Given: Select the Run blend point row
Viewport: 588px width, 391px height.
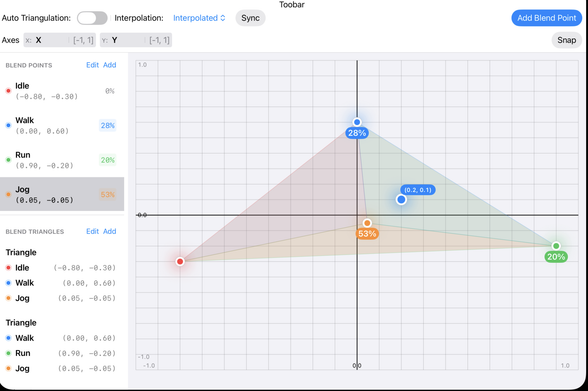Looking at the screenshot, I should click(62, 160).
